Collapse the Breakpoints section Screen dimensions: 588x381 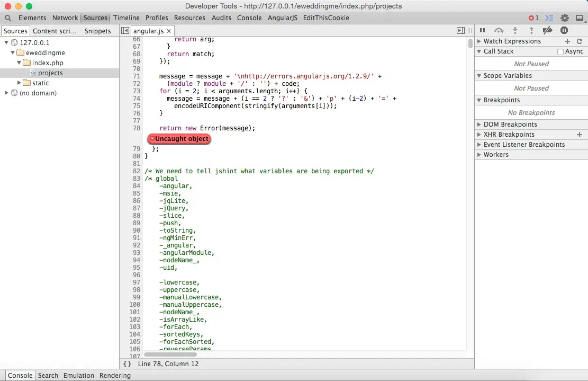[x=479, y=100]
